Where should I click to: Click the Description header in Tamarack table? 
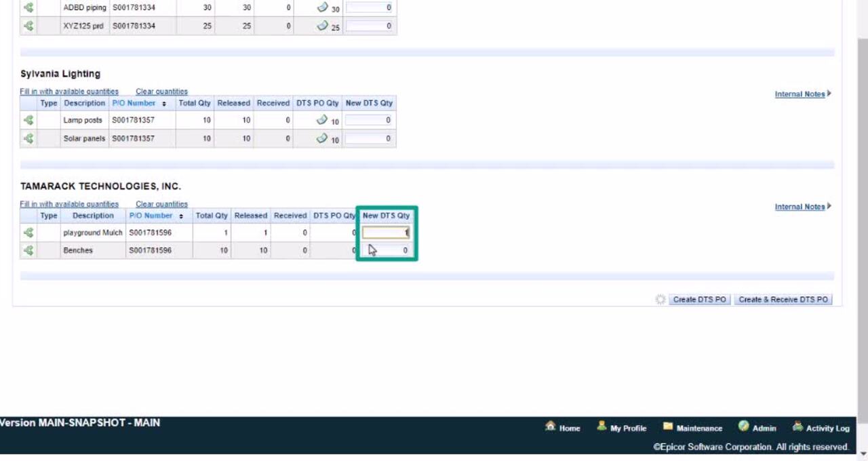[93, 216]
